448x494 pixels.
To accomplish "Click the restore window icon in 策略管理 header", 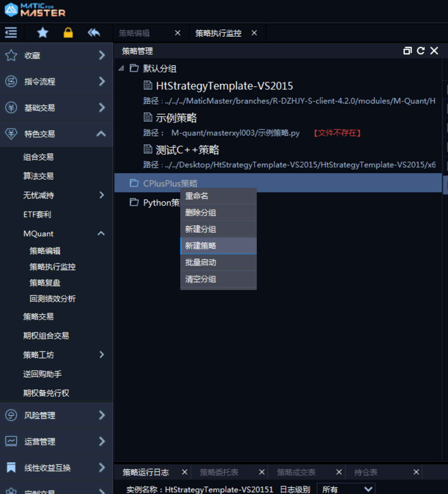I will pyautogui.click(x=407, y=51).
